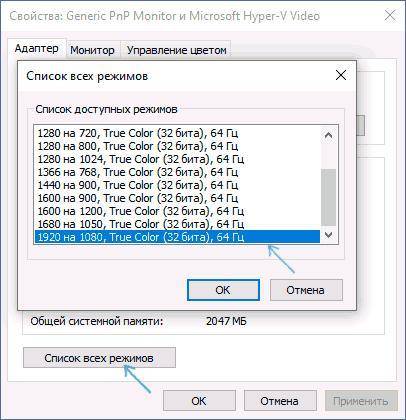Click the scrollbar thumb in modes list
406x420 pixels.
pos(328,197)
